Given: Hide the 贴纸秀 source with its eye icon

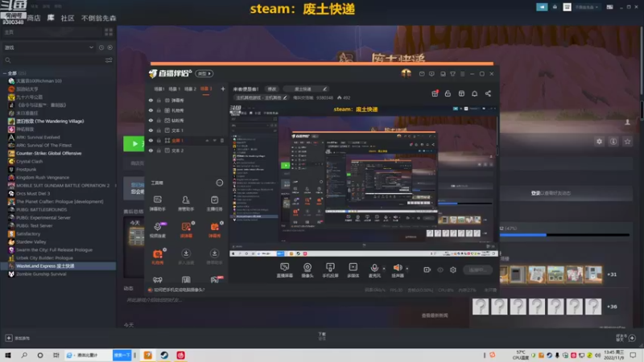Looking at the screenshot, I should (151, 120).
